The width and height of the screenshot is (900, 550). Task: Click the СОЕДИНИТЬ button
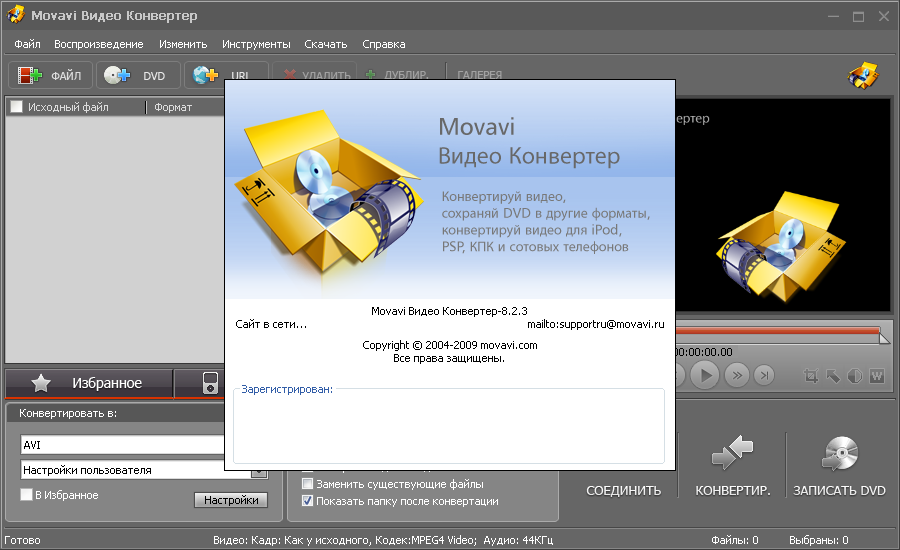click(623, 490)
